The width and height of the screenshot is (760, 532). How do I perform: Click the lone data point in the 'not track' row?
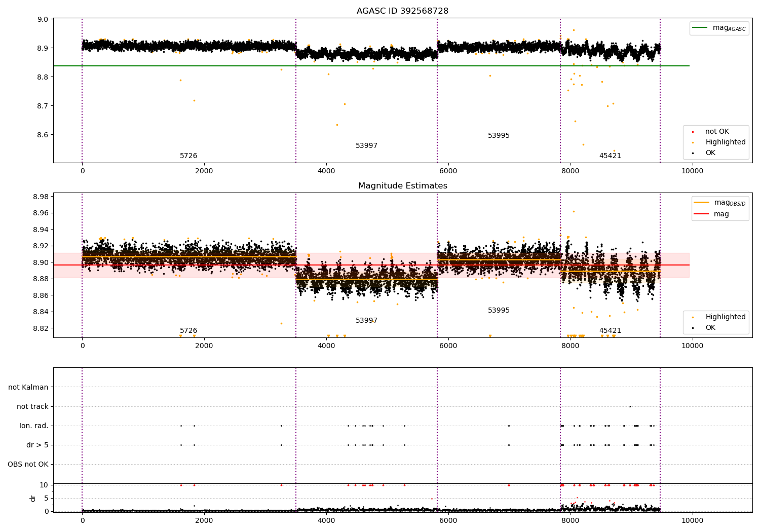coord(630,407)
